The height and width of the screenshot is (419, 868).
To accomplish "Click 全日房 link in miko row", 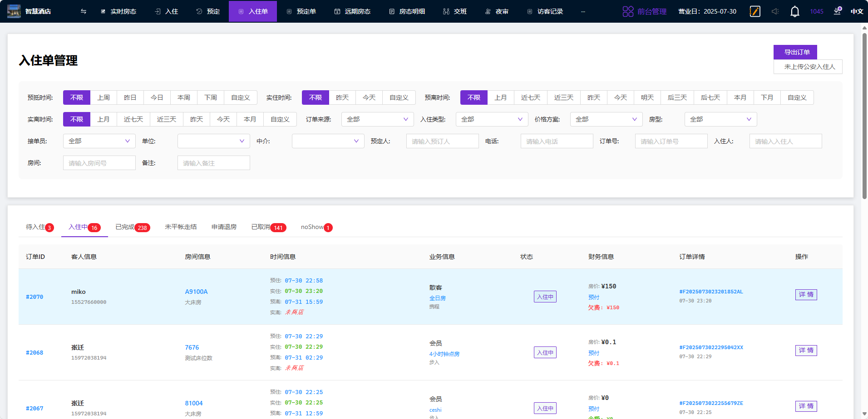I will point(438,298).
